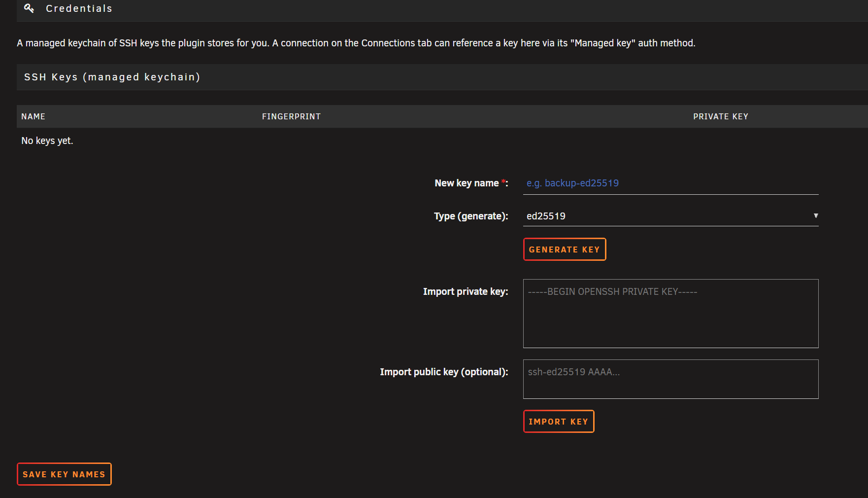Click the Import Key button

point(559,422)
